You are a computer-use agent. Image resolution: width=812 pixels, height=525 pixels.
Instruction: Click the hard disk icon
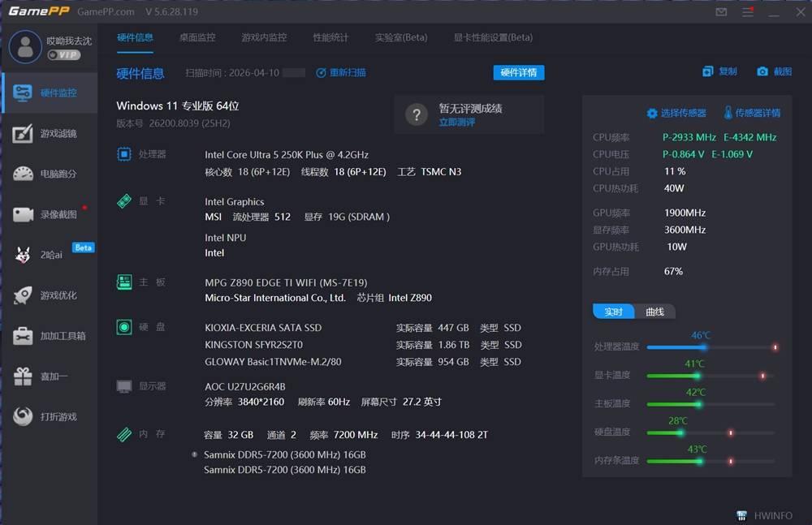[x=124, y=327]
